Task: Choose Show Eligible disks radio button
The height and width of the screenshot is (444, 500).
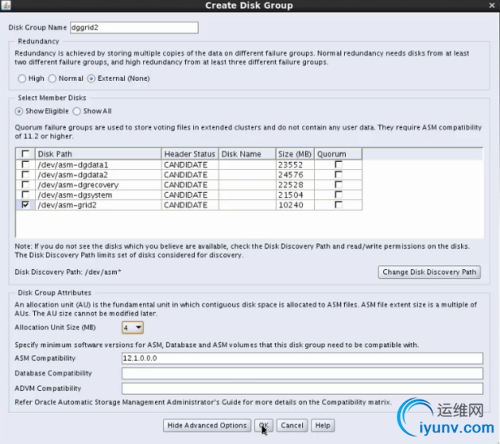Action: pos(19,111)
